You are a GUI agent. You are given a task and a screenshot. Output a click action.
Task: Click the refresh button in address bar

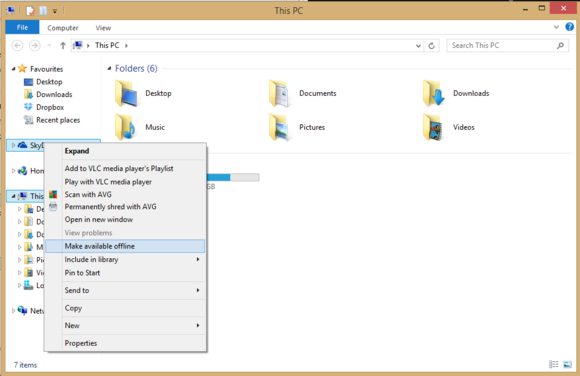pos(431,46)
